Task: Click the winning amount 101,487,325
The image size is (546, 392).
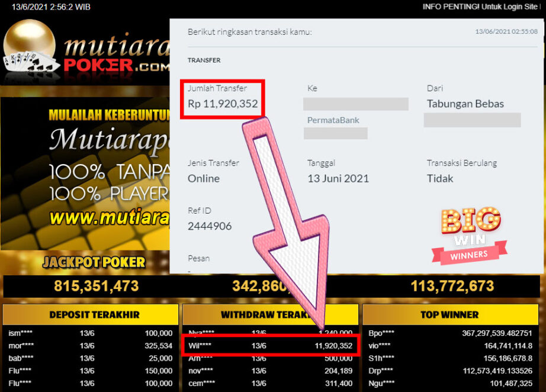Action: click(x=511, y=383)
